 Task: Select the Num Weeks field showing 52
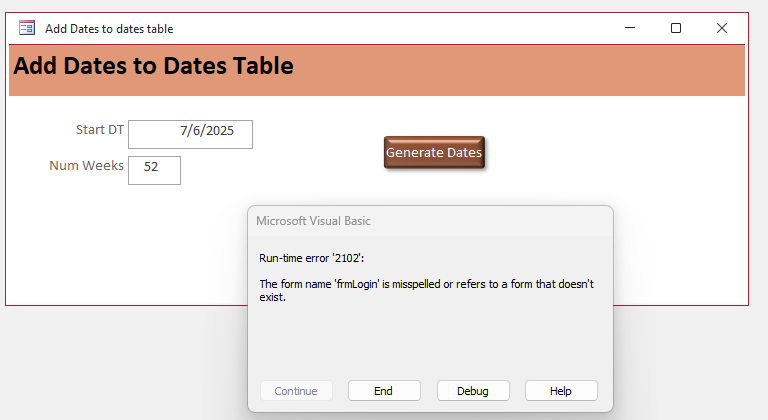pos(154,171)
